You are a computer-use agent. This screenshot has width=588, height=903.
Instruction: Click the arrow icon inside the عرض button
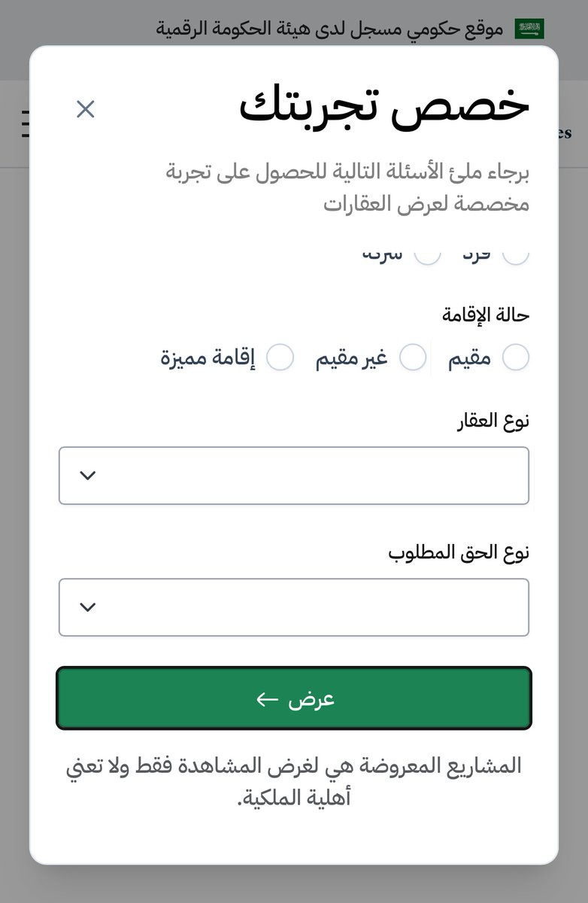(x=267, y=700)
